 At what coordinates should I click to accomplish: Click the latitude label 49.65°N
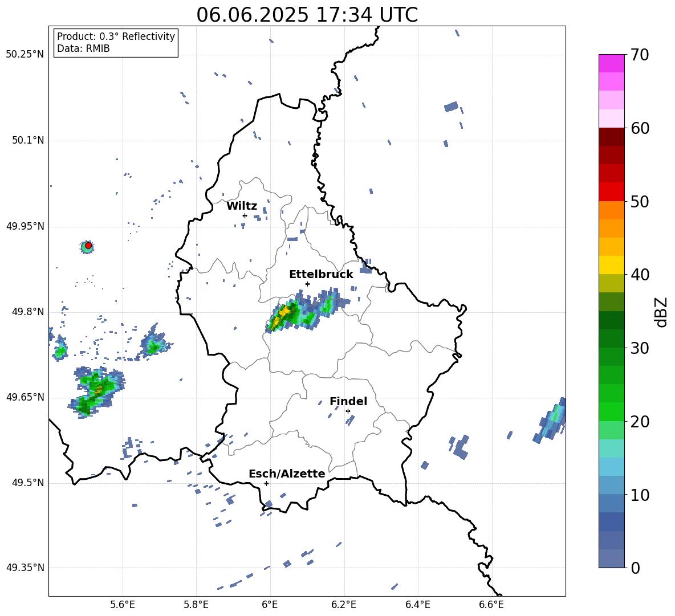tap(25, 397)
